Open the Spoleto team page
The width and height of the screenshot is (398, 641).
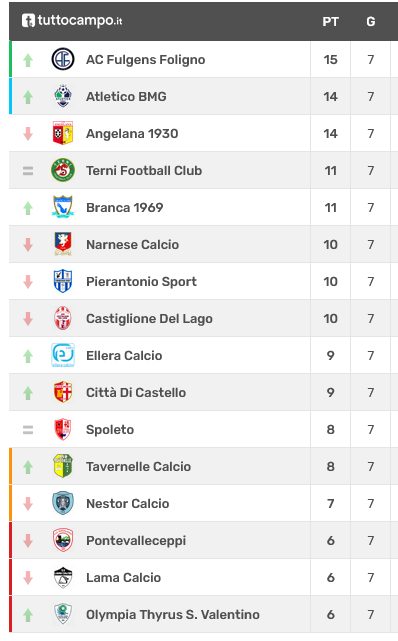coord(110,430)
